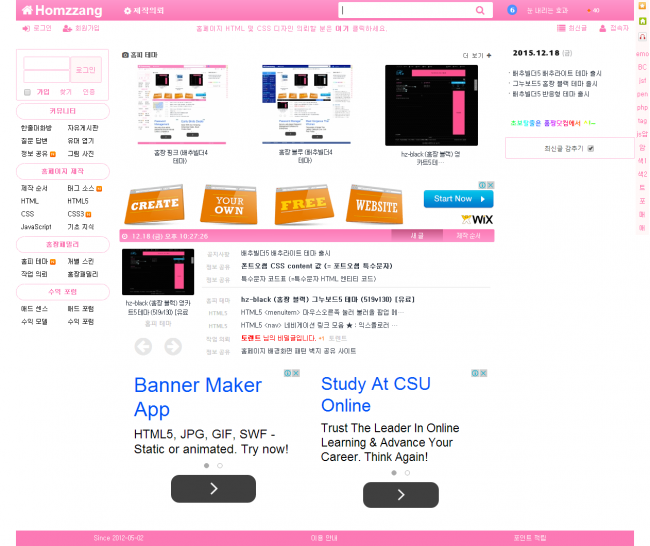
Task: Click the Homzzang home logo icon
Action: [27, 10]
